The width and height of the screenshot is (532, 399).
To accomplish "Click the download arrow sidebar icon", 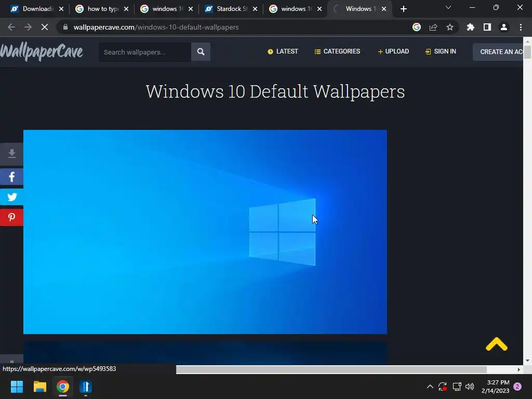I will [x=11, y=154].
